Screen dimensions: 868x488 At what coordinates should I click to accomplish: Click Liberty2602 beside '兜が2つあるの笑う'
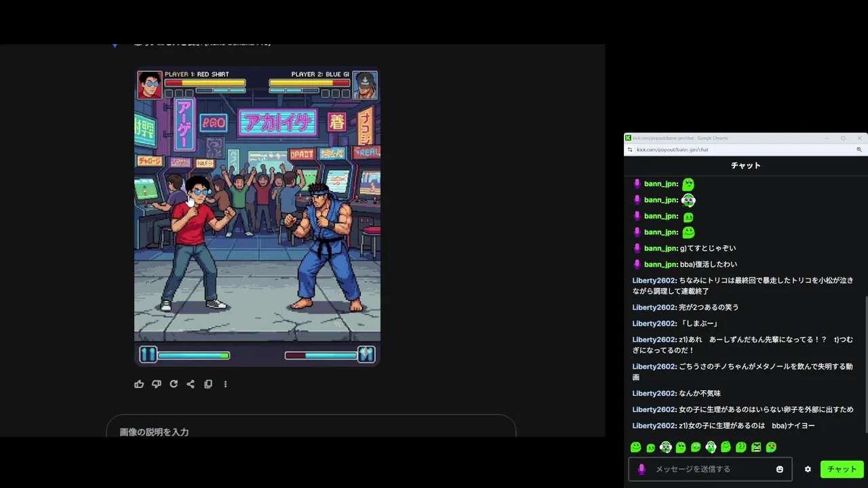tap(654, 308)
